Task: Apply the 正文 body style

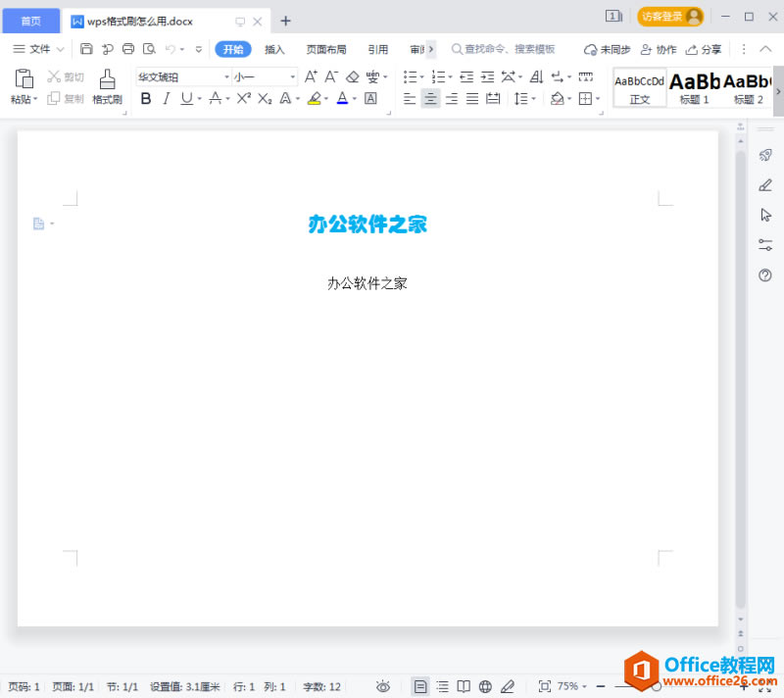Action: click(x=640, y=87)
